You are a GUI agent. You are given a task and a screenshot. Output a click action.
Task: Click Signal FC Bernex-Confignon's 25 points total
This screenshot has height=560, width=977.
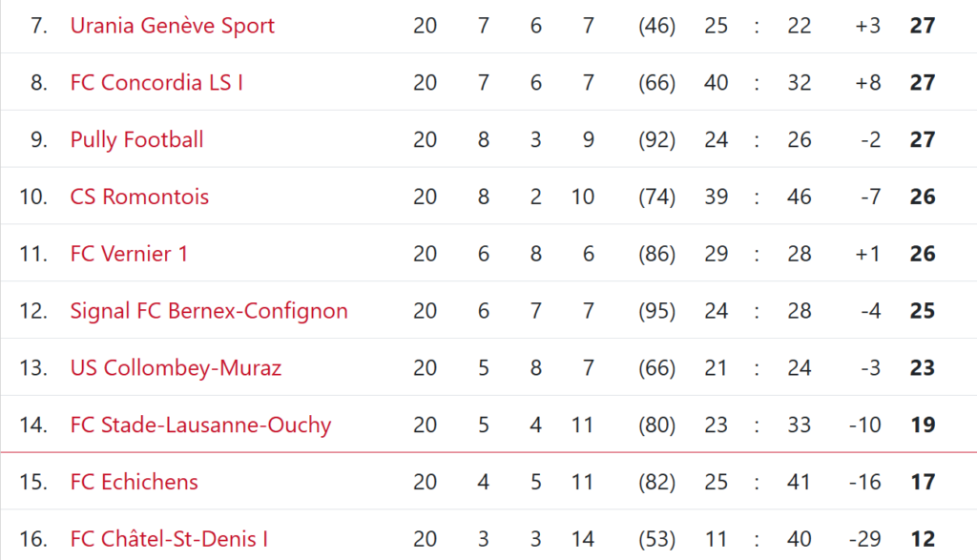tap(922, 311)
